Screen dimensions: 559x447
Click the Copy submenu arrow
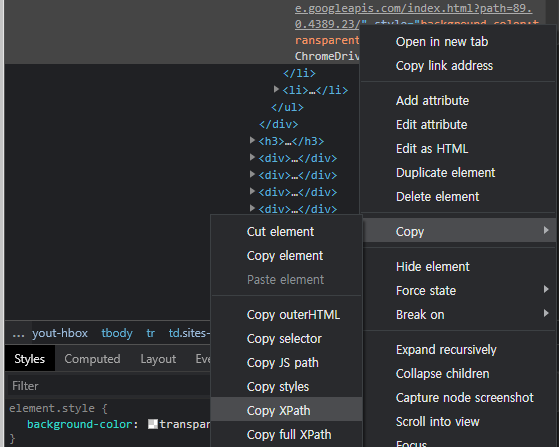(x=546, y=230)
